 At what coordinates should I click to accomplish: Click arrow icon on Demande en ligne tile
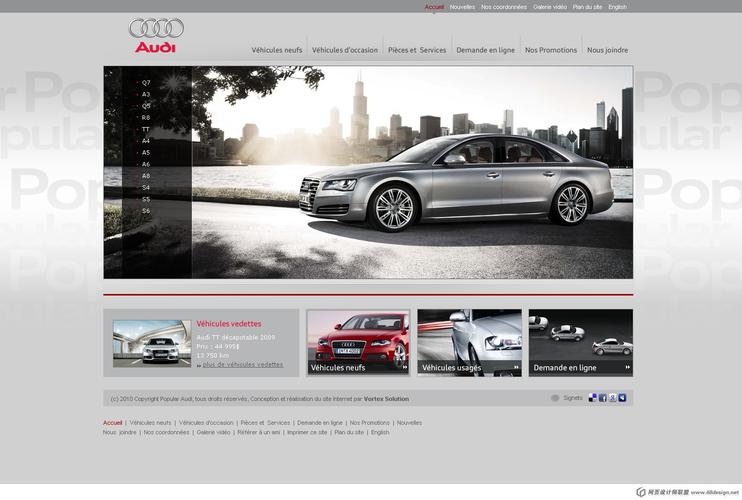[627, 367]
